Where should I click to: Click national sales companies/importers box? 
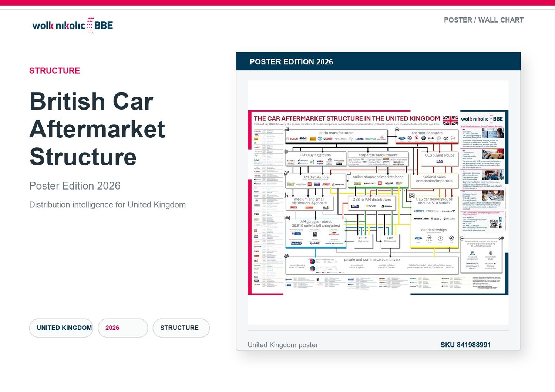tap(434, 180)
